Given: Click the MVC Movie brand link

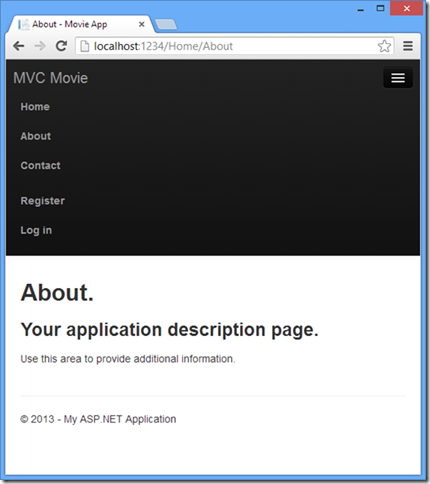Looking at the screenshot, I should click(51, 78).
